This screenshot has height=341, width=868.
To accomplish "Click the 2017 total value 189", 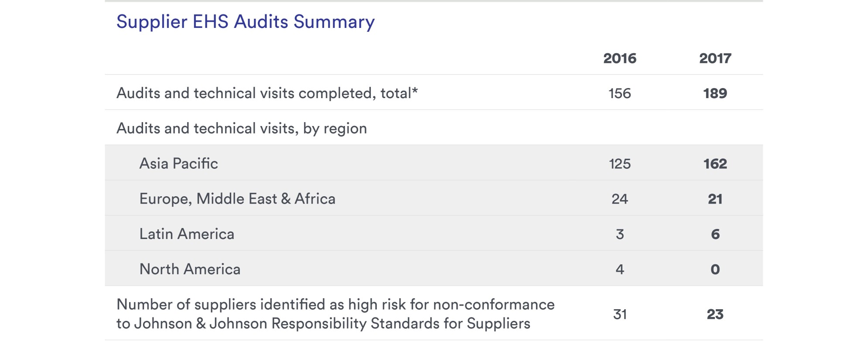I will pos(715,93).
